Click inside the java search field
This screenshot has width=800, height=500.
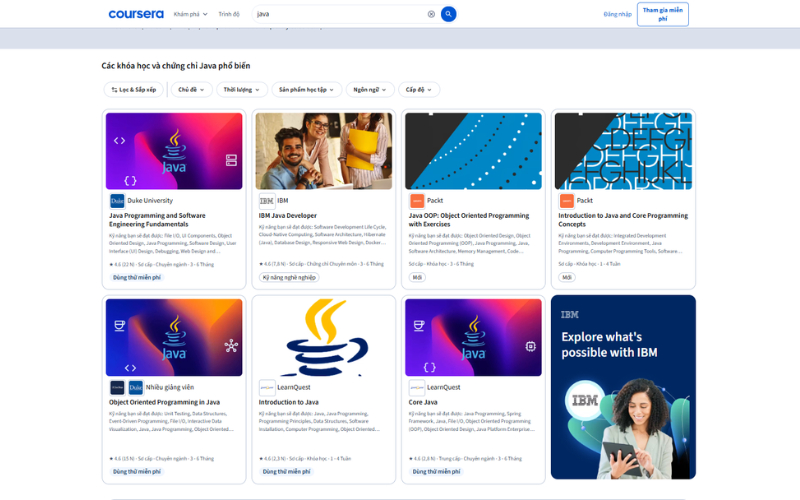click(x=339, y=14)
